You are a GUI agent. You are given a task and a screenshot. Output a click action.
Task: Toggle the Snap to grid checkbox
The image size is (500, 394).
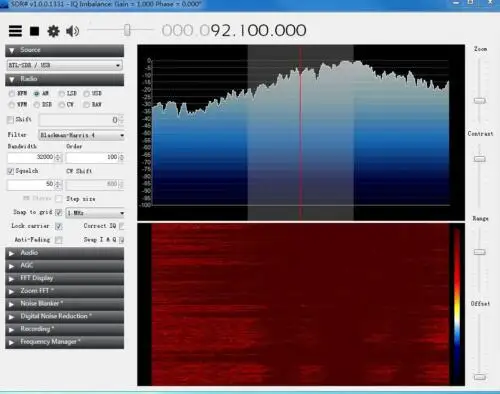coord(59,212)
